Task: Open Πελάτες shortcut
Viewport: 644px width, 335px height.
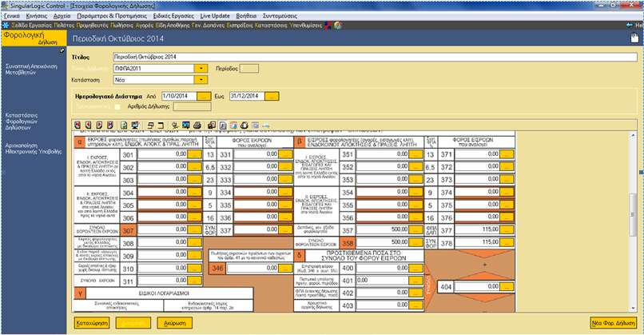Action: pos(64,26)
